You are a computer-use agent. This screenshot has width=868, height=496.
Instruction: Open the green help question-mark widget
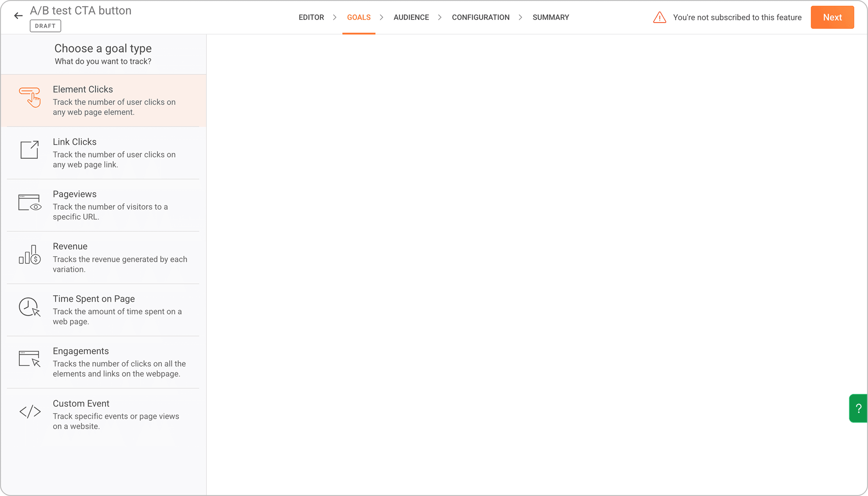coord(858,409)
